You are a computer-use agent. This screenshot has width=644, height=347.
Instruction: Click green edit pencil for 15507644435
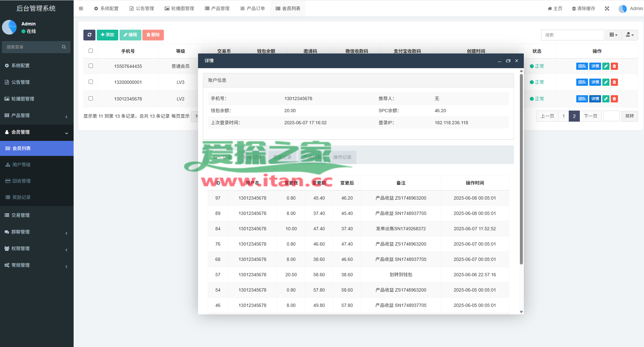606,66
